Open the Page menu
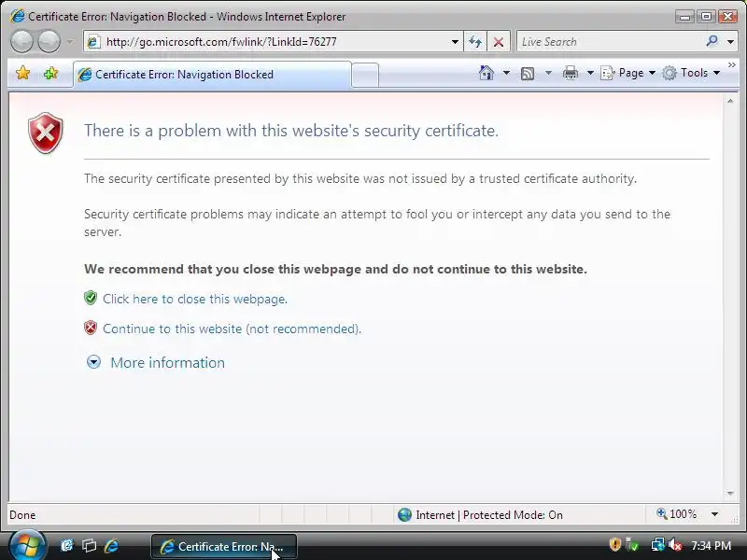The height and width of the screenshot is (560, 747). (x=627, y=73)
